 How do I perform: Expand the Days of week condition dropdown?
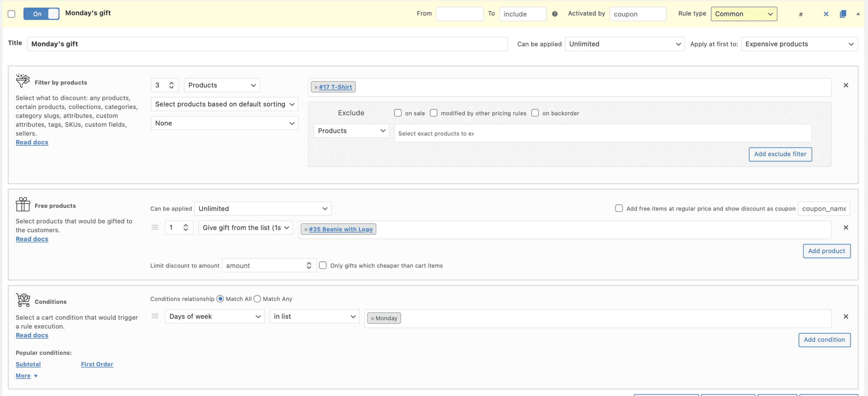tap(215, 316)
